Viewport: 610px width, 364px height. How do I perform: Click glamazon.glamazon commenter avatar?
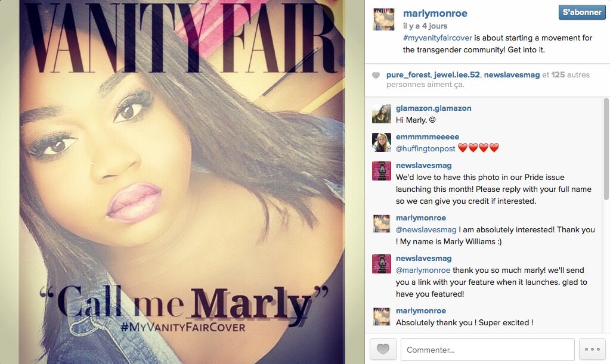382,114
